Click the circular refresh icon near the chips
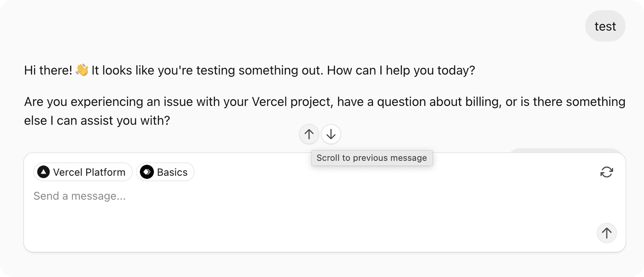This screenshot has height=277, width=644. click(607, 172)
